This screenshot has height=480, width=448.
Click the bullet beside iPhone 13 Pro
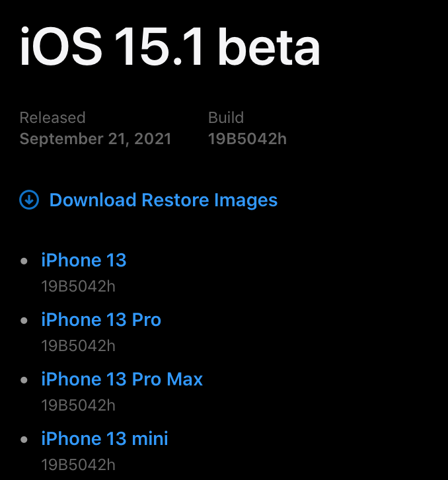pos(24,321)
